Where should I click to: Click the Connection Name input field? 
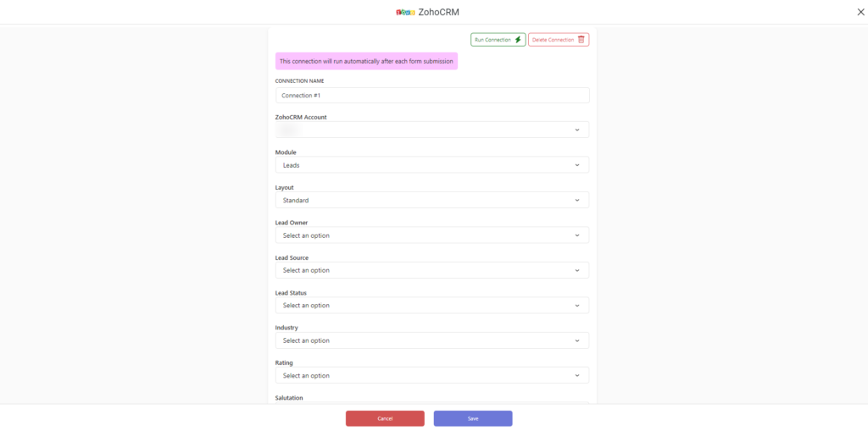click(x=432, y=95)
